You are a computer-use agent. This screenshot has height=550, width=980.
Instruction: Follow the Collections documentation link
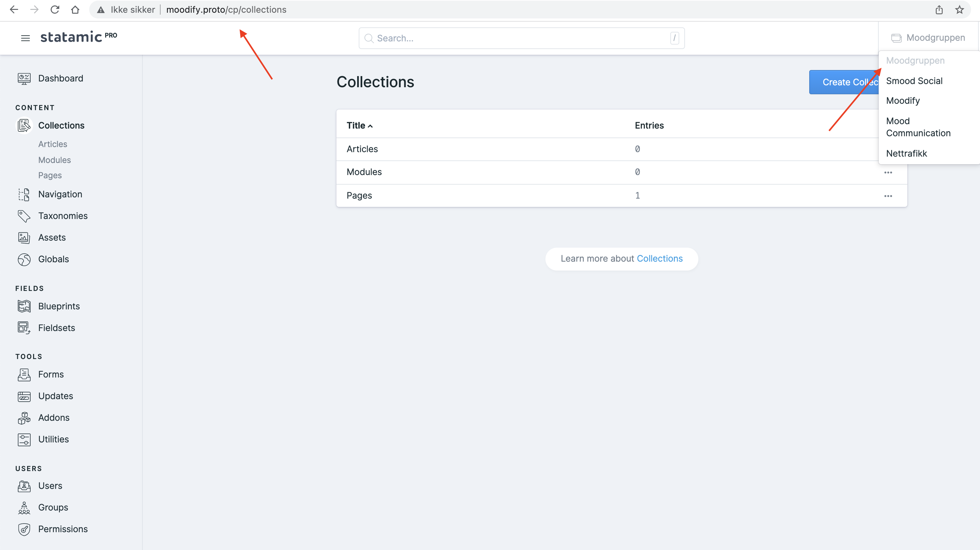click(659, 259)
